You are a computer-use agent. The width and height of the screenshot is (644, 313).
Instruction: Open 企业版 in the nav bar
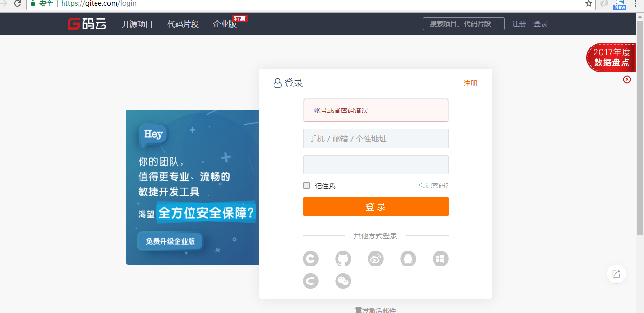225,24
